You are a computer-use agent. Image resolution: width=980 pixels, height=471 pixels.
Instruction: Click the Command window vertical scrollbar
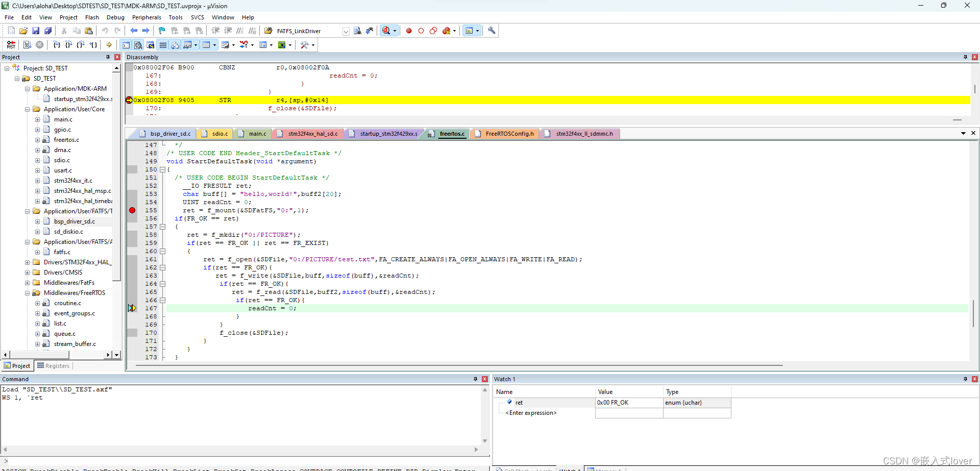(485, 415)
